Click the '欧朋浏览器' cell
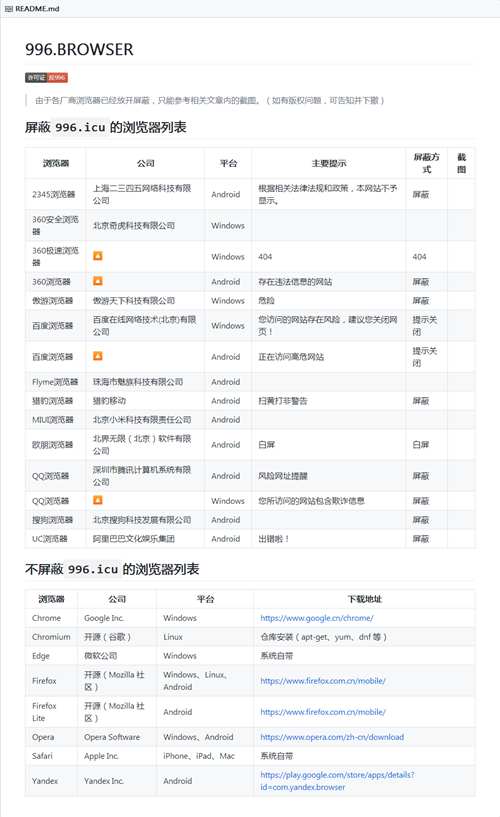 pyautogui.click(x=53, y=444)
